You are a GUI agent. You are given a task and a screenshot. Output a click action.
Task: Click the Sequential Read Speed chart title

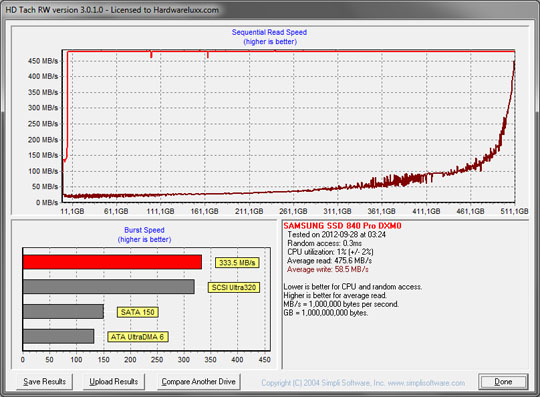click(x=269, y=32)
